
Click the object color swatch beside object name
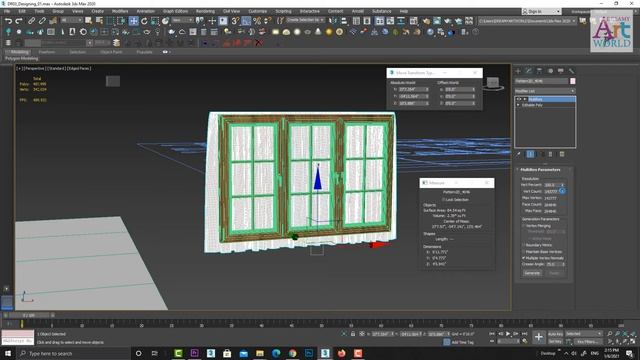(x=573, y=81)
